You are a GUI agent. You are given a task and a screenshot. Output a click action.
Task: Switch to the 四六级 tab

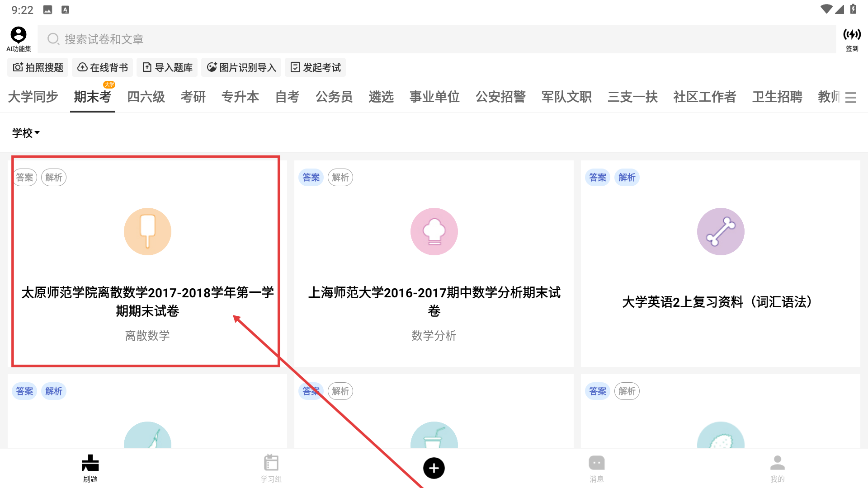point(146,97)
